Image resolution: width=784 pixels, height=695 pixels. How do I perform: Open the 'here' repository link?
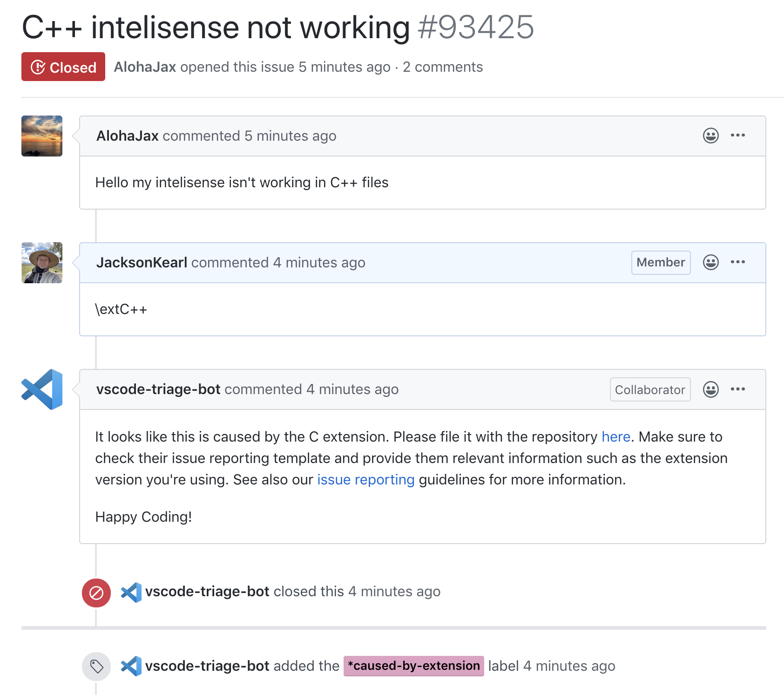tap(615, 436)
